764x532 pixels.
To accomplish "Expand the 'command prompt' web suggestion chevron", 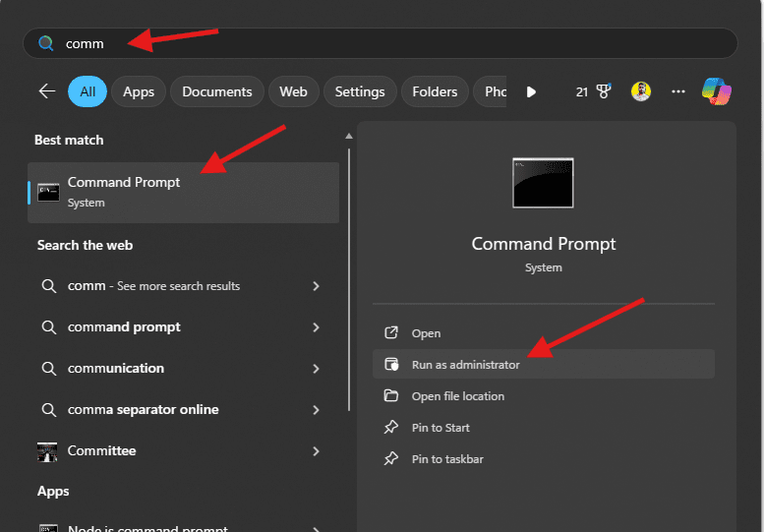I will (316, 327).
